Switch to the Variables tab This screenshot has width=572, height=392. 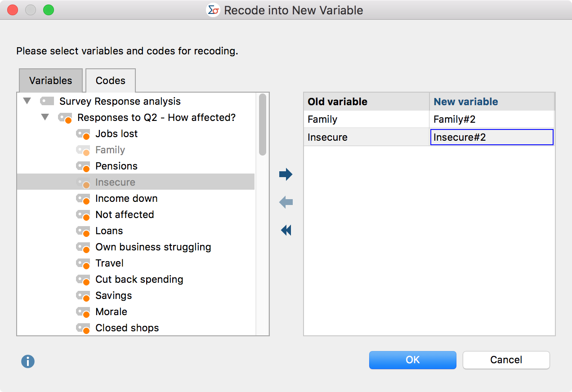50,81
